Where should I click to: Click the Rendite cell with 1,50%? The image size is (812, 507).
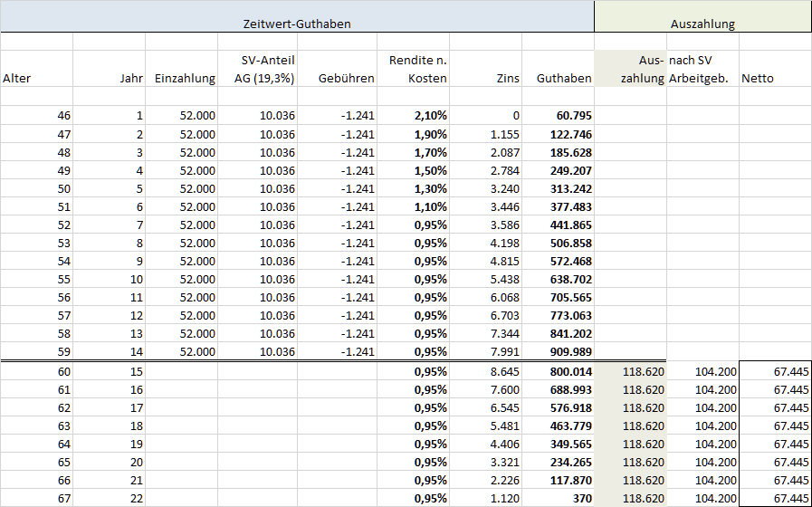[x=413, y=170]
